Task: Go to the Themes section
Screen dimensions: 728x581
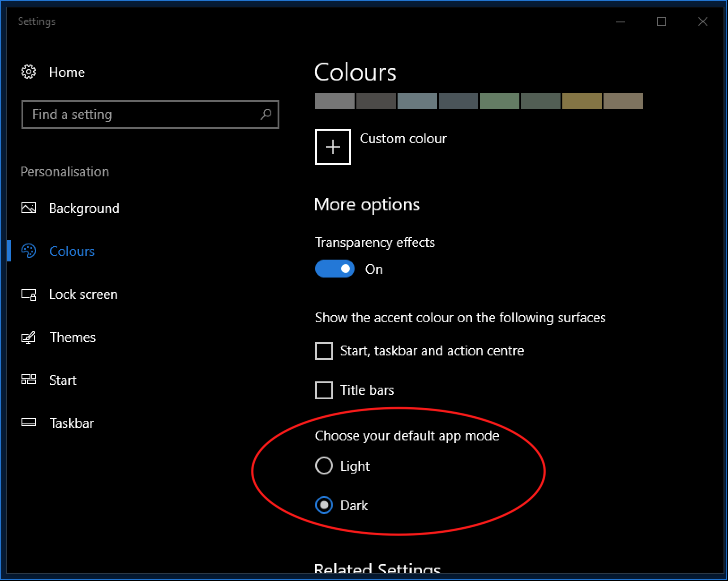Action: [x=73, y=337]
